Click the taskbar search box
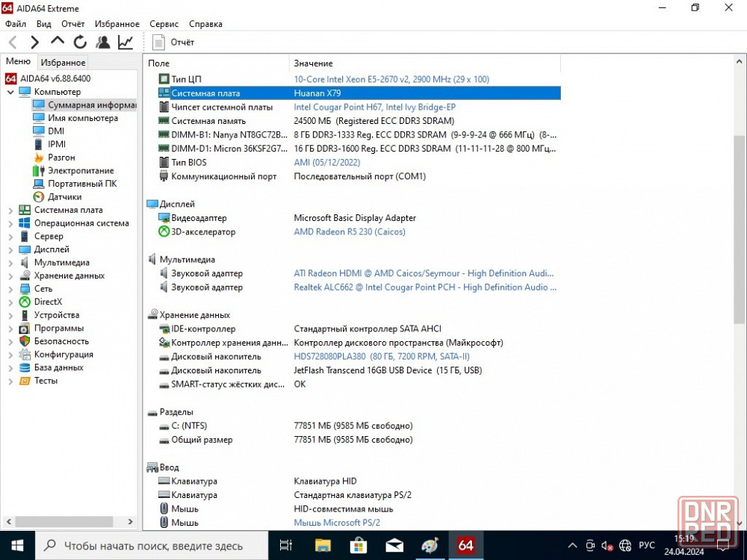The image size is (747, 560). (x=152, y=546)
